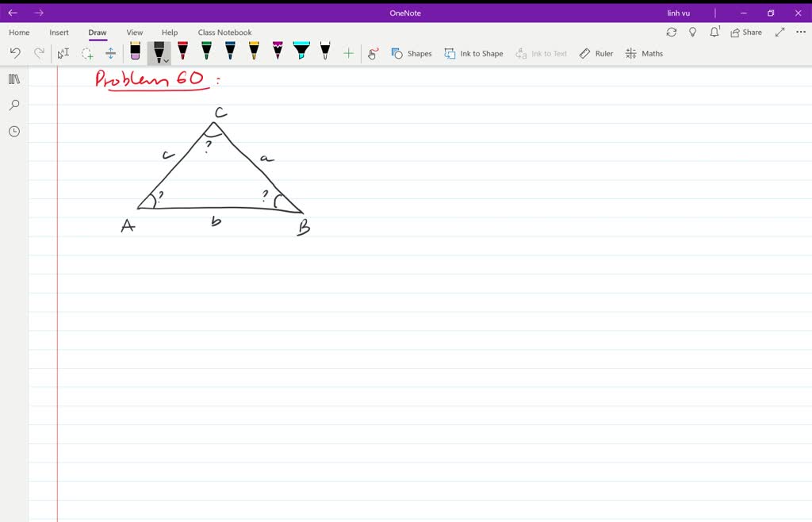This screenshot has width=812, height=522.
Task: Toggle the cyan highlighter pen
Action: point(300,53)
